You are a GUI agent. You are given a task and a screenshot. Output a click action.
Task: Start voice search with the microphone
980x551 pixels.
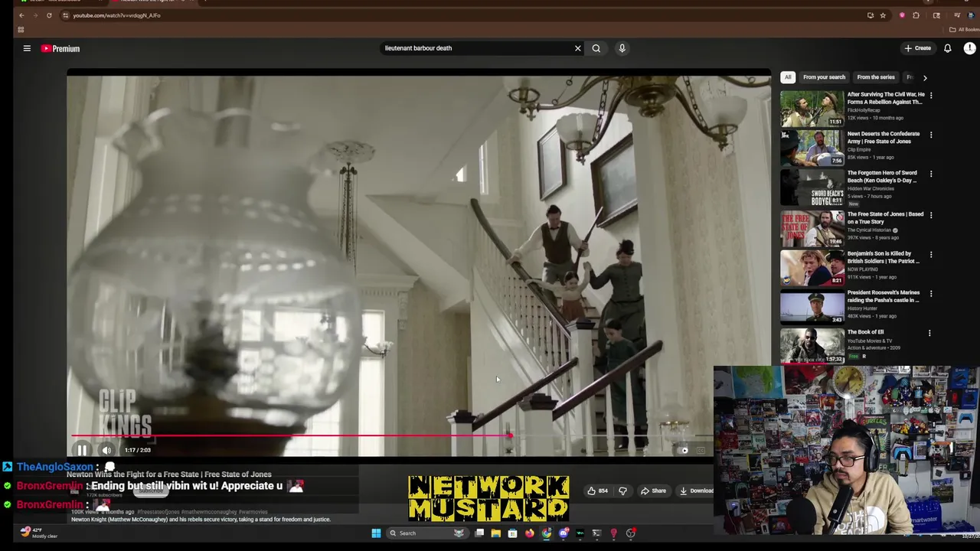pos(622,48)
